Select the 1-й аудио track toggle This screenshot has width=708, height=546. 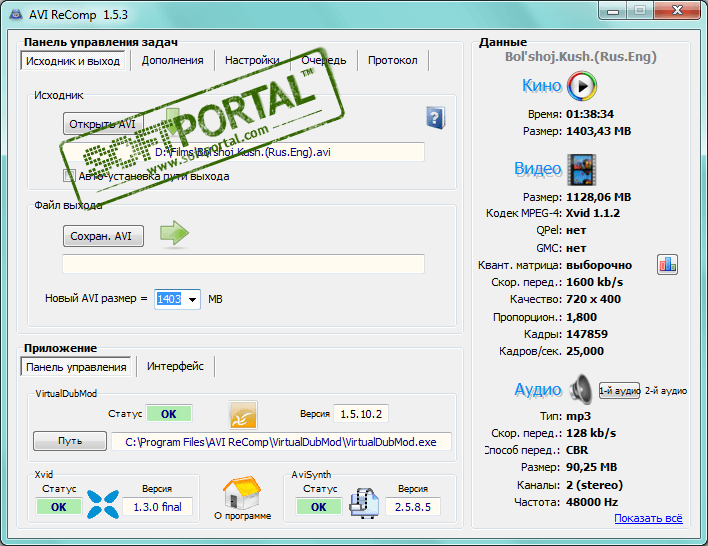pyautogui.click(x=620, y=391)
